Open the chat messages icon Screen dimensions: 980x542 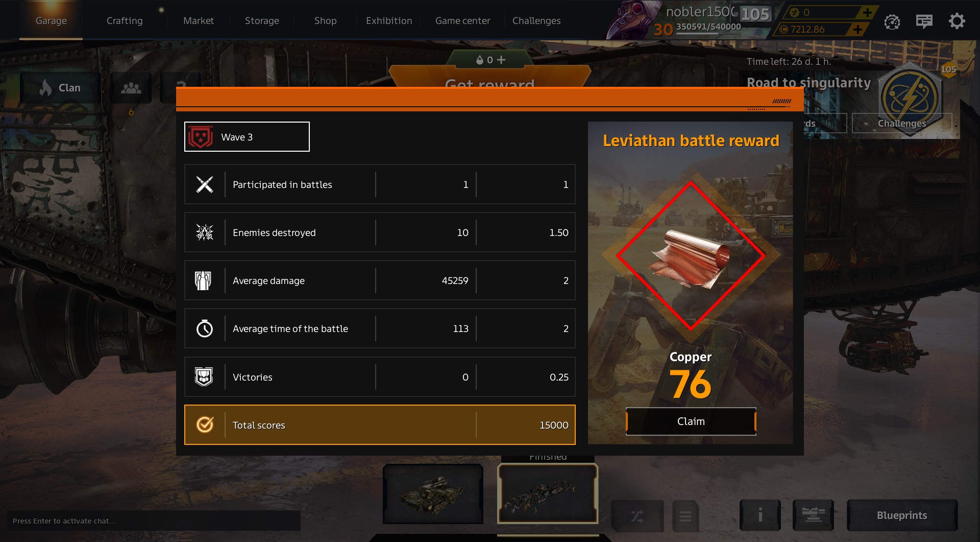[924, 21]
